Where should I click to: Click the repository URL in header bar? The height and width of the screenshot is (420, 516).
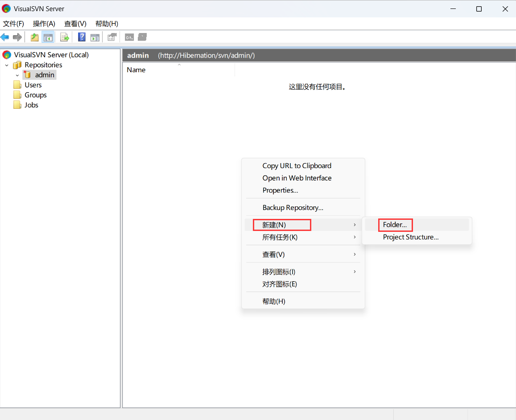pos(206,55)
